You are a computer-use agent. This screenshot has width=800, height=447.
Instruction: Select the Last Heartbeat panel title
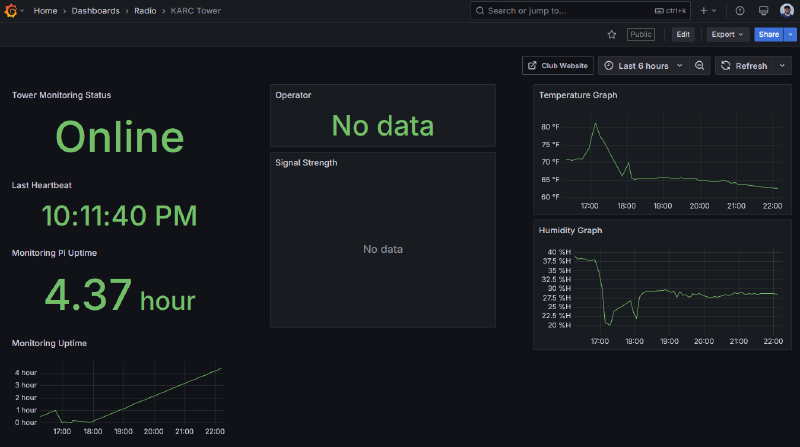point(41,185)
